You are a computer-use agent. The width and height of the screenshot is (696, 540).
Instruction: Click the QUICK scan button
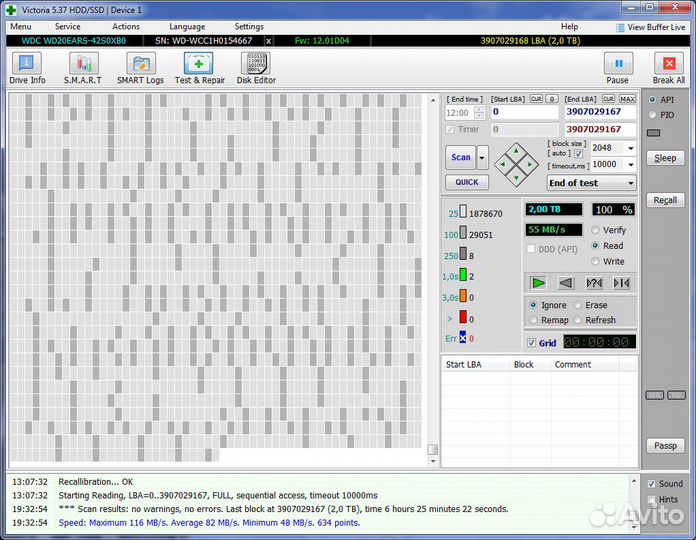(467, 183)
